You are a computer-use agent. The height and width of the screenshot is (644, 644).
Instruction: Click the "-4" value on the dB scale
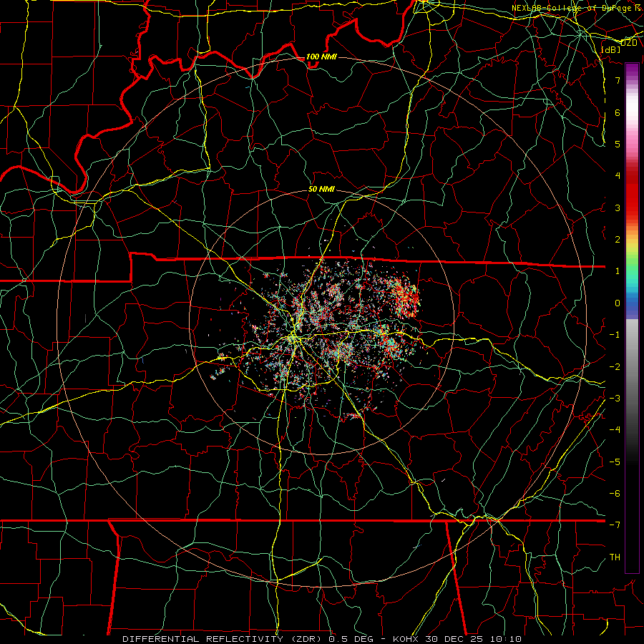click(x=615, y=430)
